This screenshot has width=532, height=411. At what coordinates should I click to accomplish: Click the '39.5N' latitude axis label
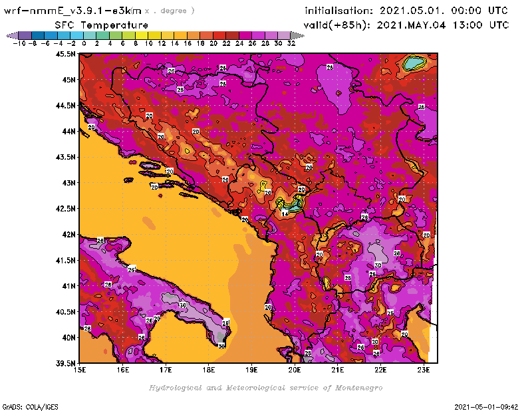65,364
